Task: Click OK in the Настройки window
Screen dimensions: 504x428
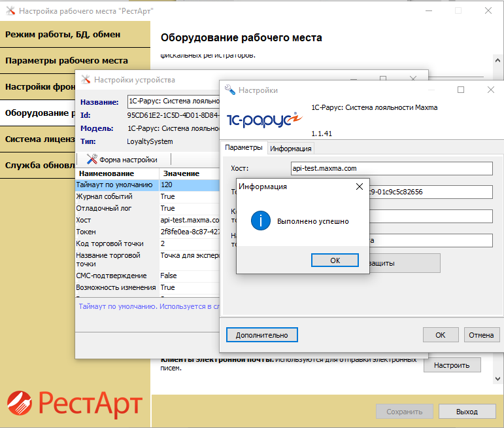Action: pos(441,334)
